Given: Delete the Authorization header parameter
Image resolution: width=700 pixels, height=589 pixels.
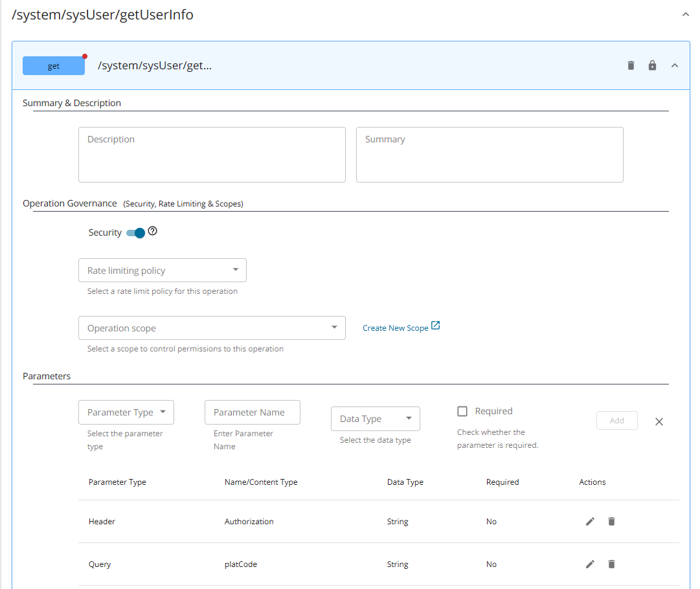Looking at the screenshot, I should point(611,521).
